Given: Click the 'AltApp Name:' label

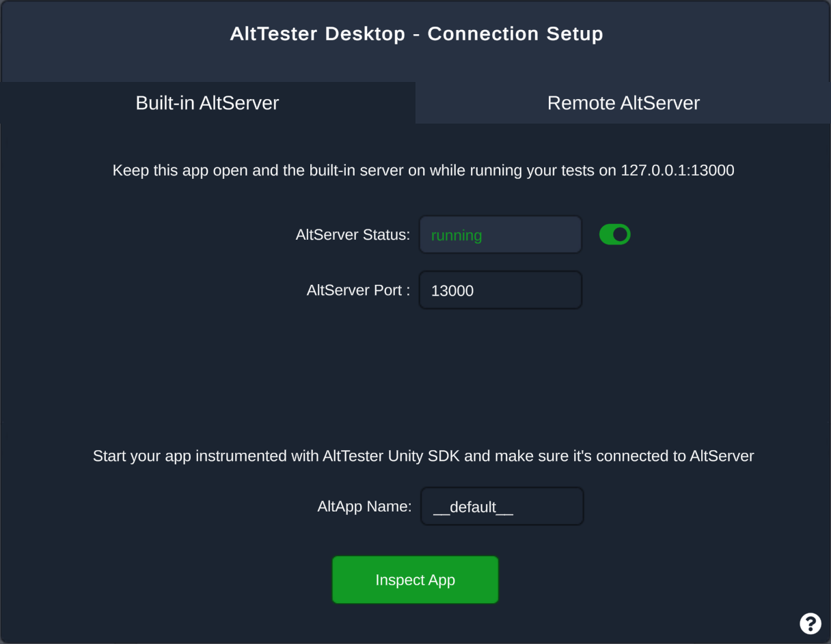Looking at the screenshot, I should tap(364, 507).
